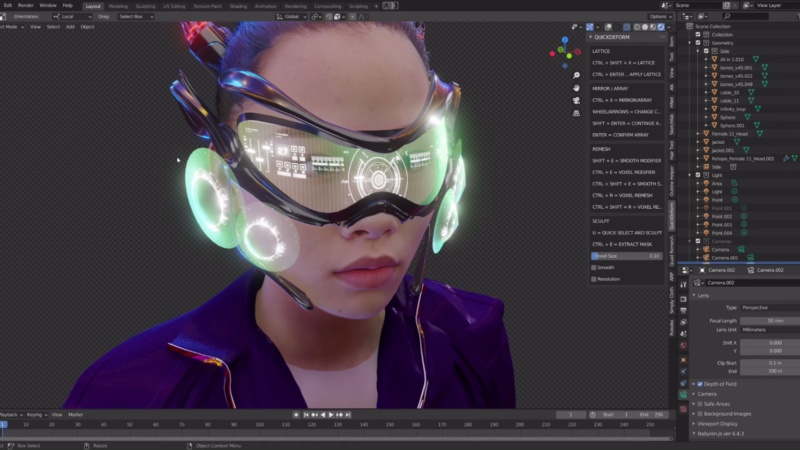Image resolution: width=800 pixels, height=450 pixels.
Task: Switch to the Modeling workspace tab
Action: pos(118,6)
